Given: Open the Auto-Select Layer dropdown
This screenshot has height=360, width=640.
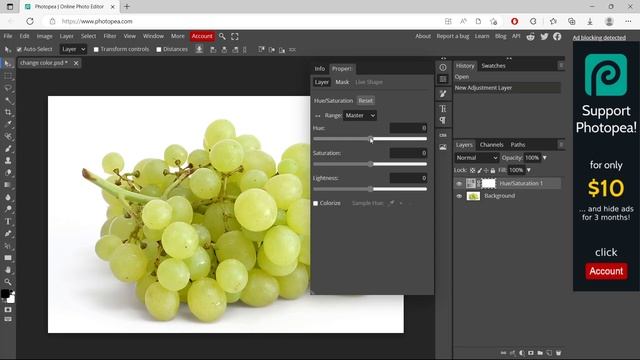Looking at the screenshot, I should [73, 49].
